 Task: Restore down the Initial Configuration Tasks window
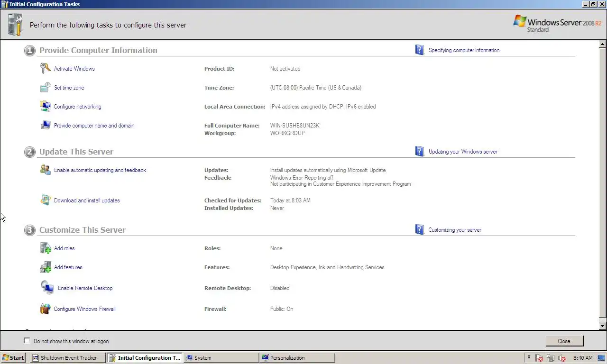593,4
